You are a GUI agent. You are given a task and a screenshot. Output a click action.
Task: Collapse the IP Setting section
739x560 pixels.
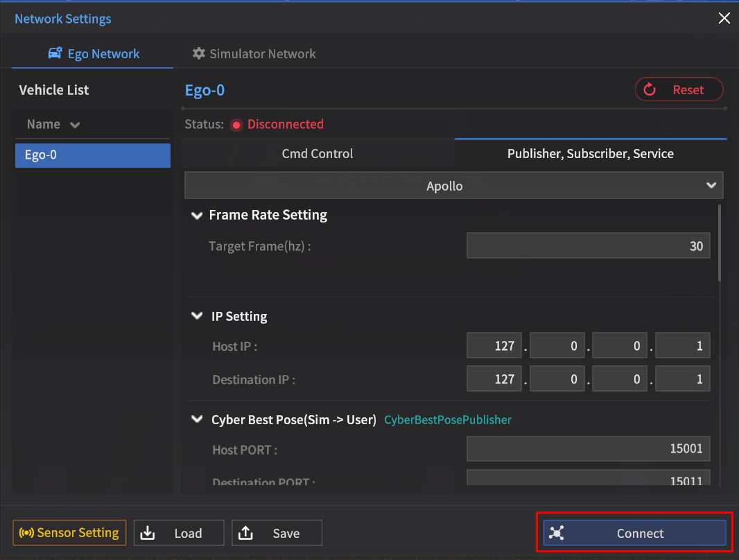coord(196,317)
